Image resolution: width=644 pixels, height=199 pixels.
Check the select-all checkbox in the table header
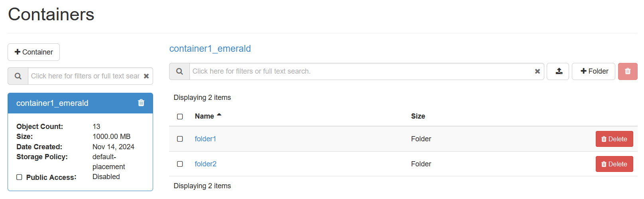pyautogui.click(x=180, y=117)
